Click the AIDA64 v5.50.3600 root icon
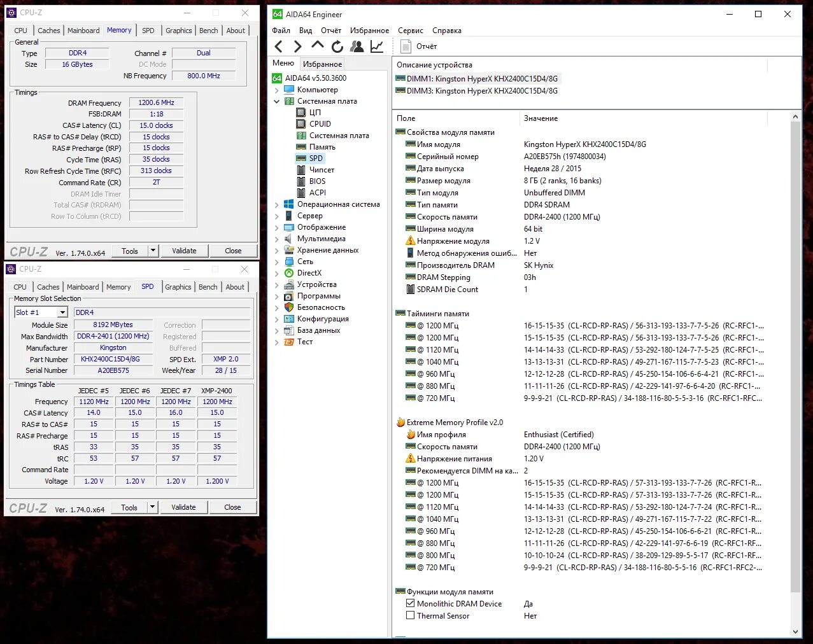The width and height of the screenshot is (813, 644). [277, 78]
